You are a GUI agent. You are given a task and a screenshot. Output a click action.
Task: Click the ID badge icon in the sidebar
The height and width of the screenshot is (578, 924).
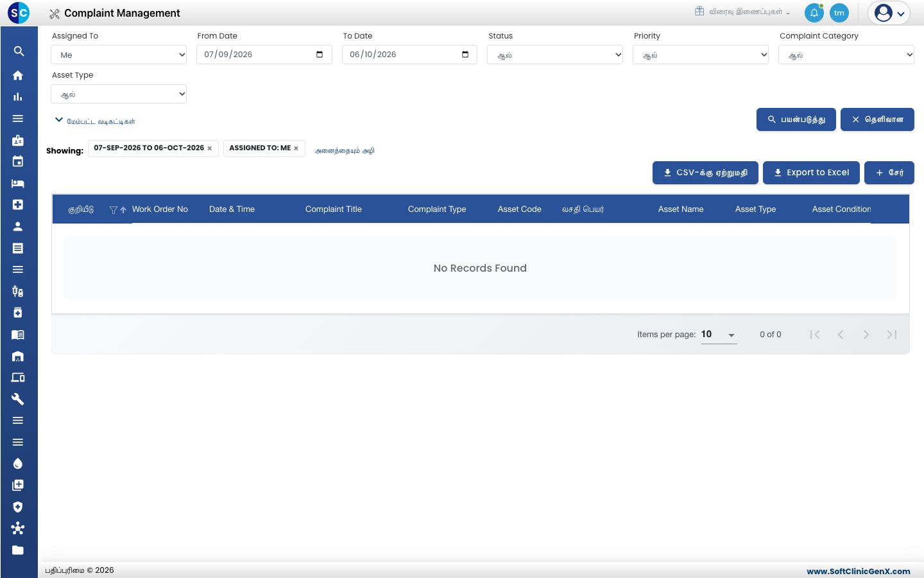[x=18, y=140]
